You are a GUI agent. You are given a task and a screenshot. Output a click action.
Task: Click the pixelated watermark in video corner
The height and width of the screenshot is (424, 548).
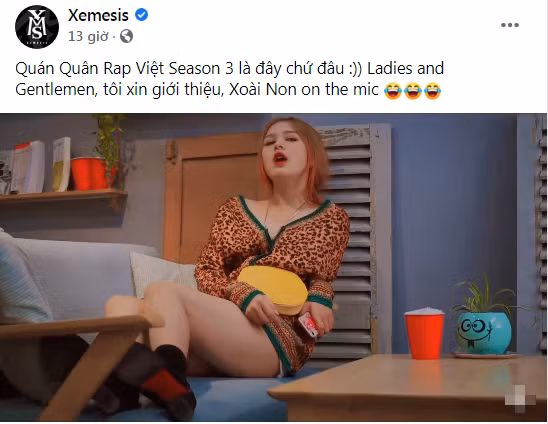tap(520, 399)
